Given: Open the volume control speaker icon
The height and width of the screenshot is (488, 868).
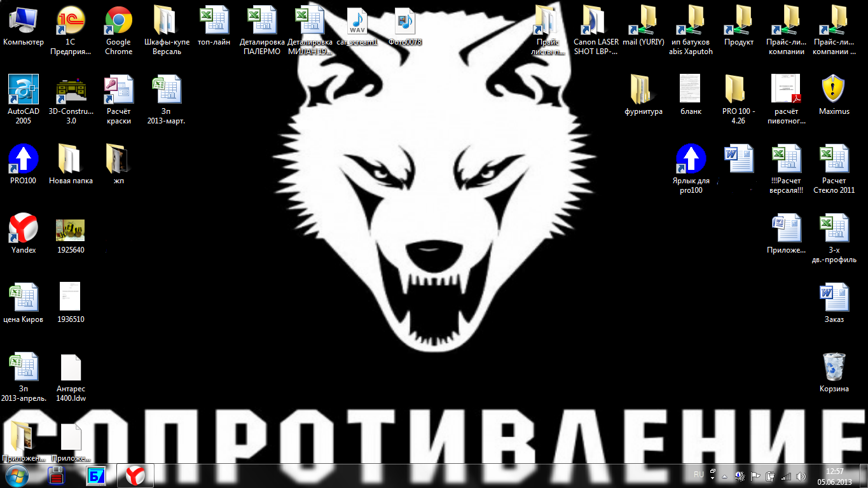Looking at the screenshot, I should 801,476.
